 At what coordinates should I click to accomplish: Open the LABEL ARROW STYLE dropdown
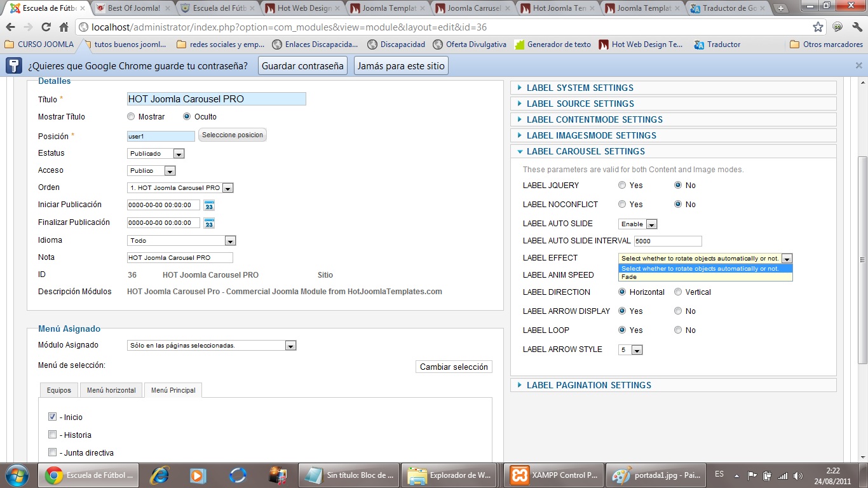point(630,350)
